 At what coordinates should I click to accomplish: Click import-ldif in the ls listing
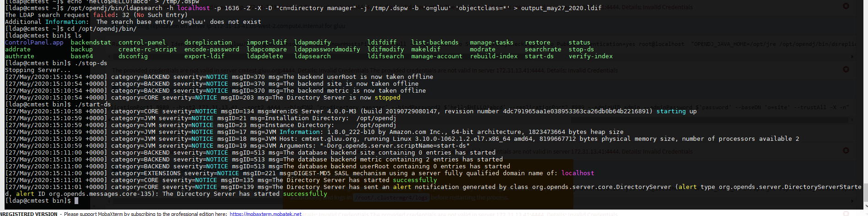click(267, 42)
